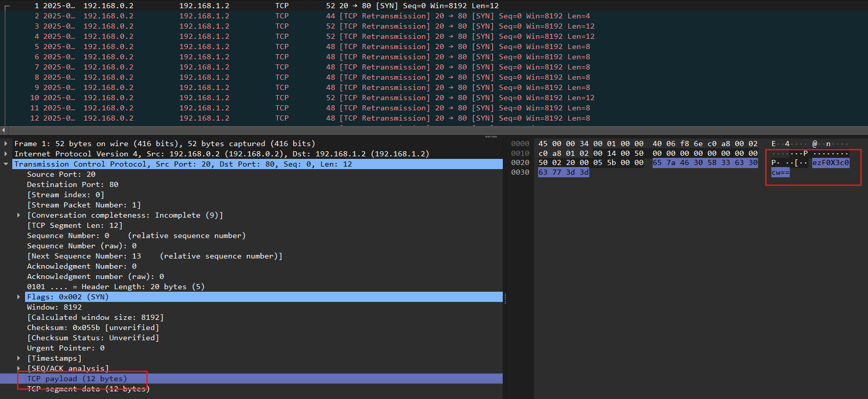Viewport: 868px width, 399px height.
Task: Select the Checksum: 0x055b field
Action: tap(93, 327)
